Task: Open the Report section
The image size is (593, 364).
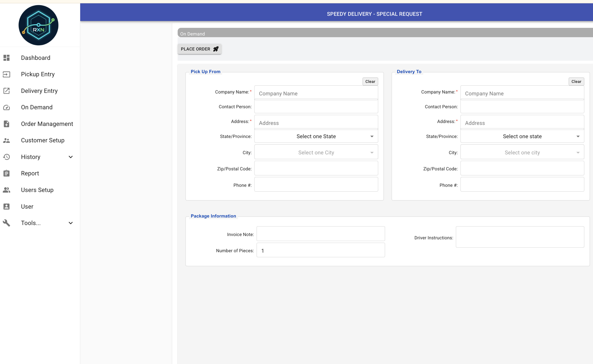Action: 40,173
